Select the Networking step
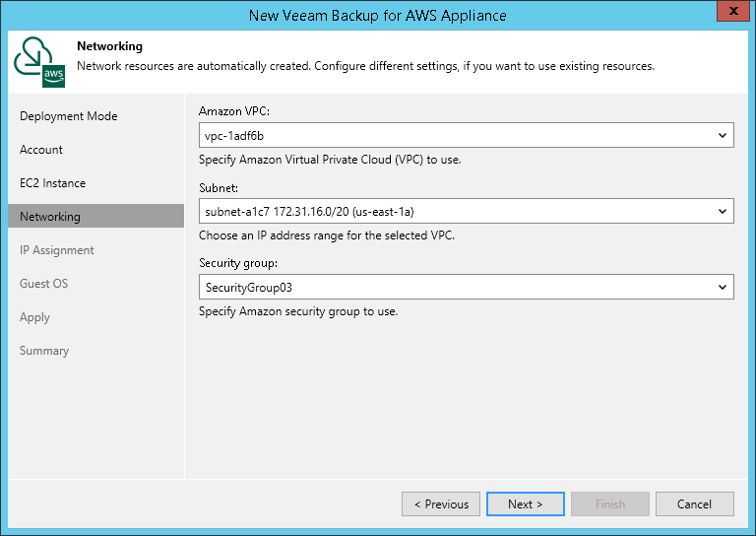The height and width of the screenshot is (536, 756). click(95, 216)
